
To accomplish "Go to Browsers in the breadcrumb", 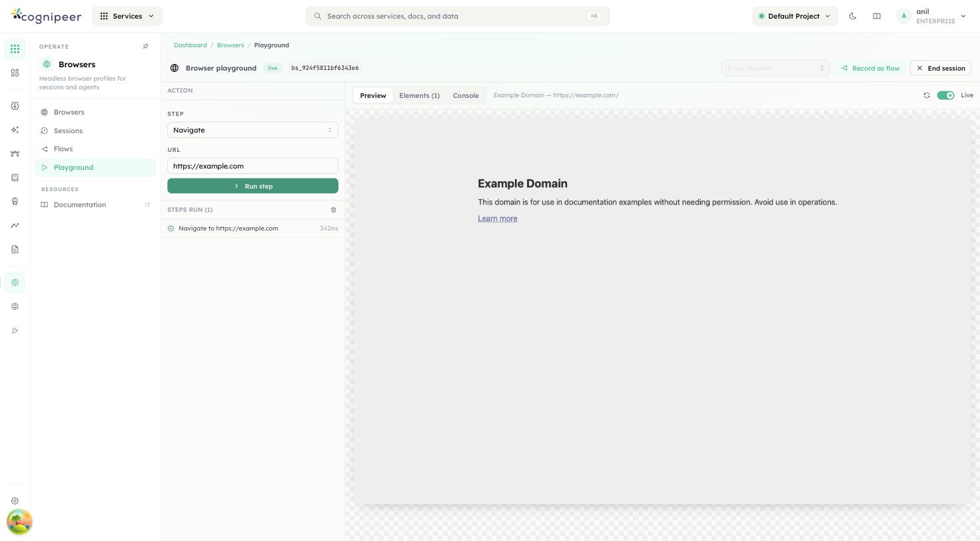I will [231, 45].
